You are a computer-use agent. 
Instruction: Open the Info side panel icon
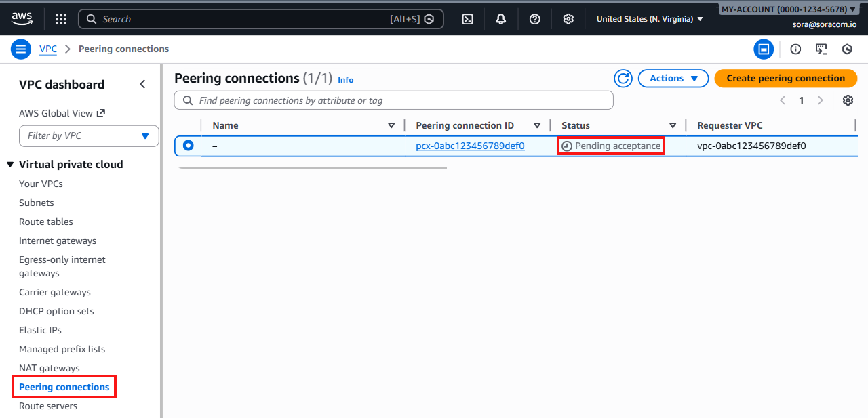[x=795, y=49]
